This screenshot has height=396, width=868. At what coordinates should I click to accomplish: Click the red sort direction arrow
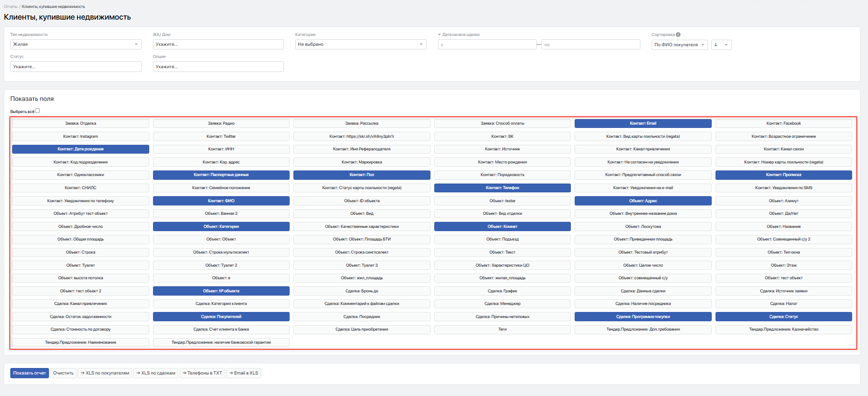pyautogui.click(x=716, y=45)
